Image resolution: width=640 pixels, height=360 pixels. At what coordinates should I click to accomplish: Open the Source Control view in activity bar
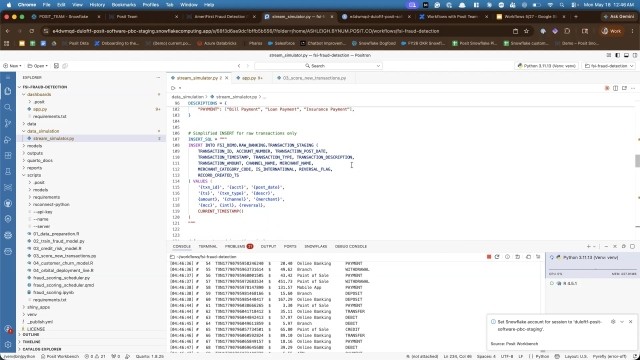pos(8,123)
